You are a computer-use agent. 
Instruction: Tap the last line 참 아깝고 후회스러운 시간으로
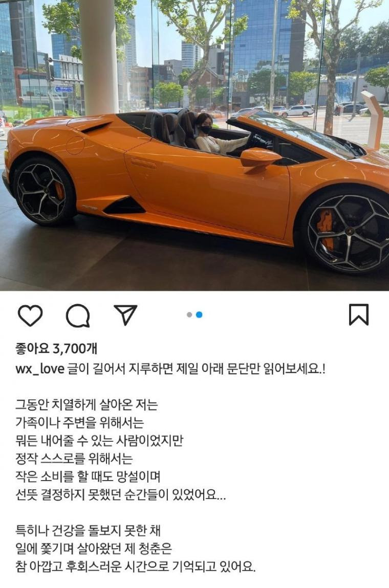(136, 566)
